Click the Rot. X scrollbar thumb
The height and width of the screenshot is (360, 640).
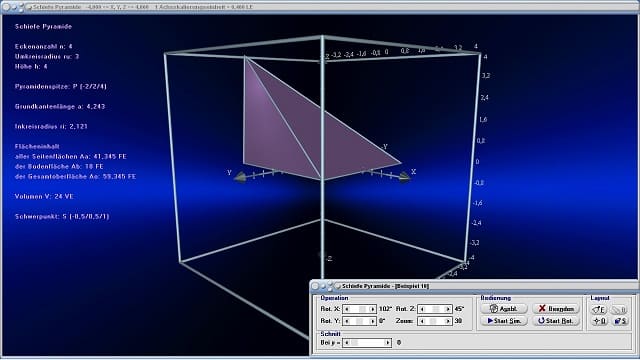click(x=362, y=309)
